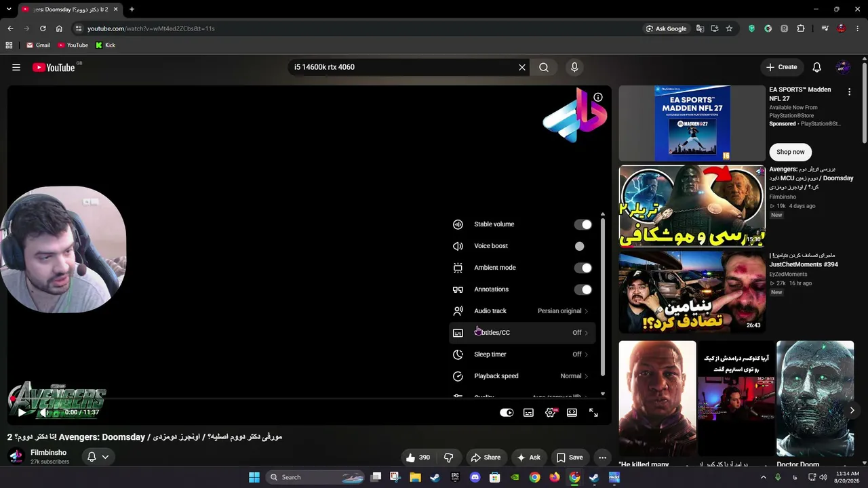The width and height of the screenshot is (868, 488).
Task: Clear the search box with the X
Action: pos(522,67)
